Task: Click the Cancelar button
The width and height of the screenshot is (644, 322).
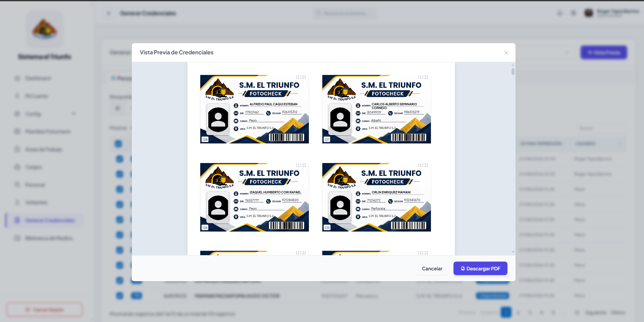Action: click(x=432, y=268)
